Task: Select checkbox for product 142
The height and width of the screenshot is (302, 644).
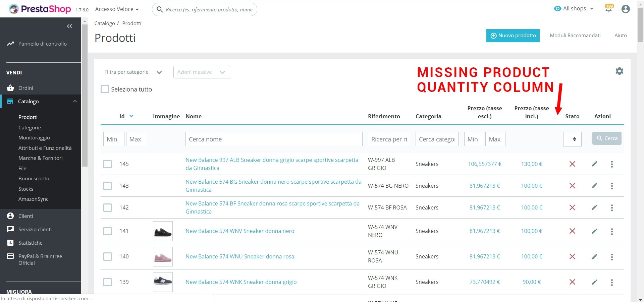Action: point(107,207)
